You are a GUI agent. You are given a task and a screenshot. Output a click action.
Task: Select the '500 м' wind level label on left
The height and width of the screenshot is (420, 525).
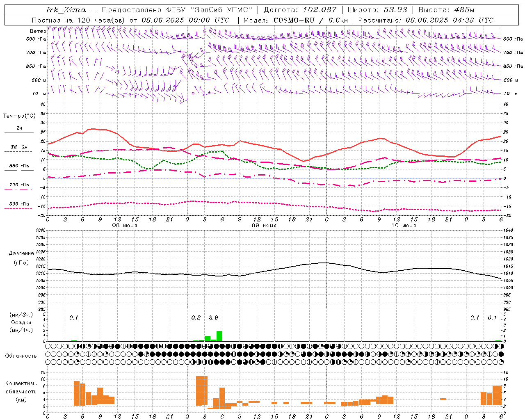[x=39, y=80]
